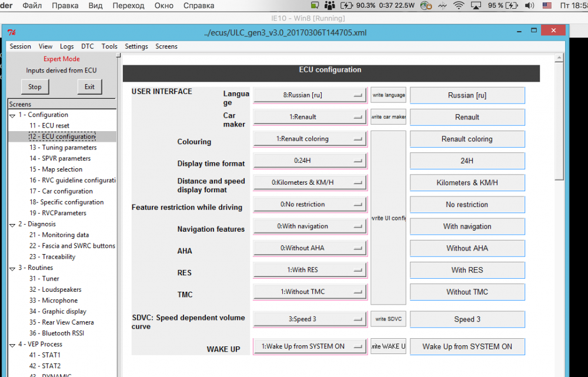
Task: Select 21 - Monitoring data screen
Action: (59, 235)
